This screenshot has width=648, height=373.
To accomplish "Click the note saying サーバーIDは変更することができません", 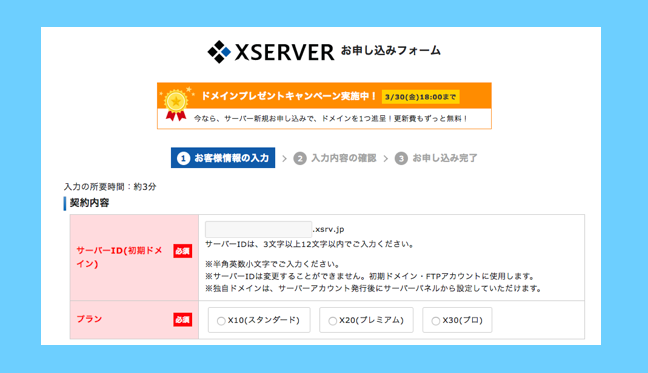I will click(x=371, y=276).
